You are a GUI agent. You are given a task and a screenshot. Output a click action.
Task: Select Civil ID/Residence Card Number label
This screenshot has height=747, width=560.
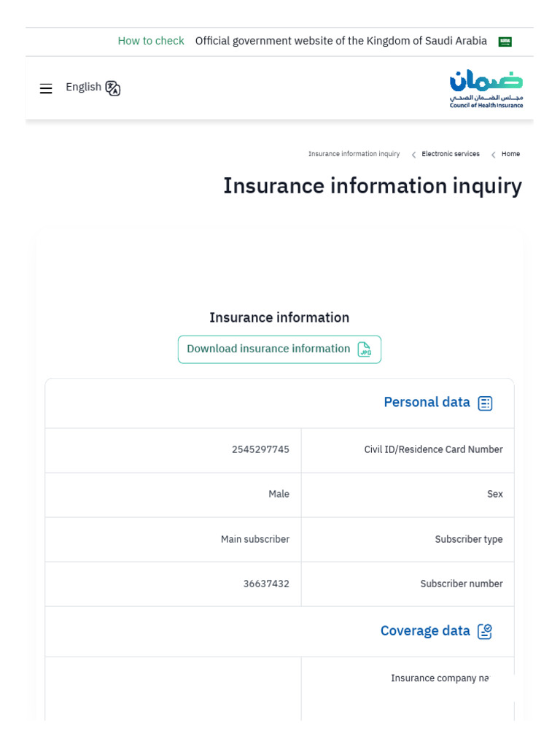click(x=433, y=449)
